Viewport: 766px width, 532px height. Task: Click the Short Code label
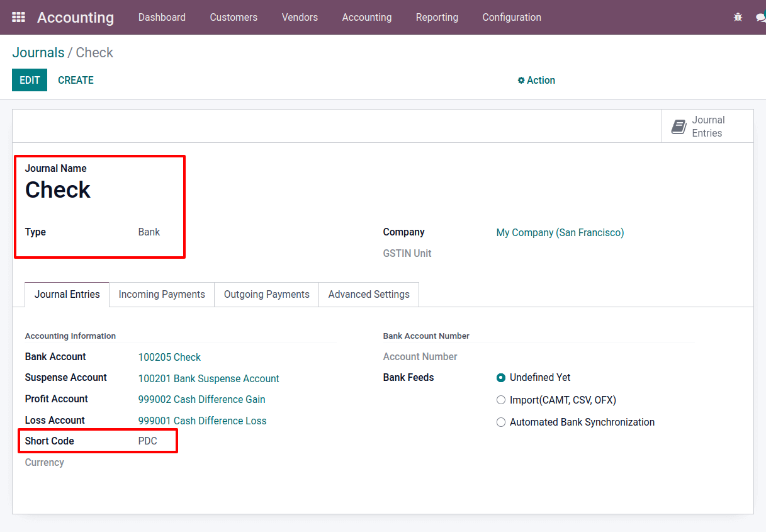pyautogui.click(x=50, y=441)
